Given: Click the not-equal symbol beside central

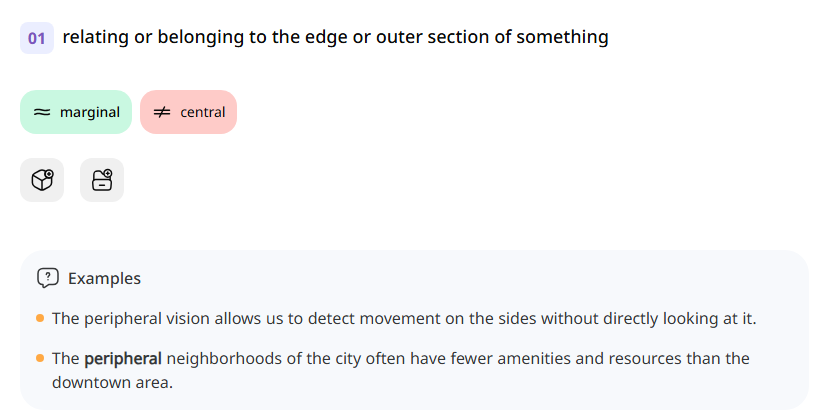Looking at the screenshot, I should (162, 112).
